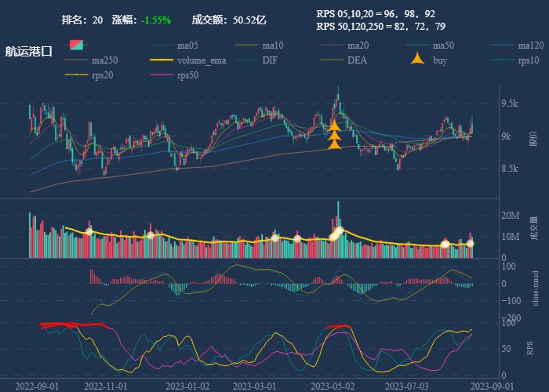Hide the ma50 moving average series
The image size is (549, 392).
coord(418,45)
